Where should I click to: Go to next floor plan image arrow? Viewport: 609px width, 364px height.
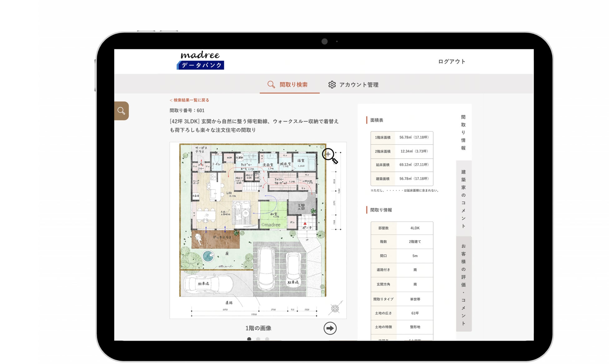pyautogui.click(x=330, y=328)
